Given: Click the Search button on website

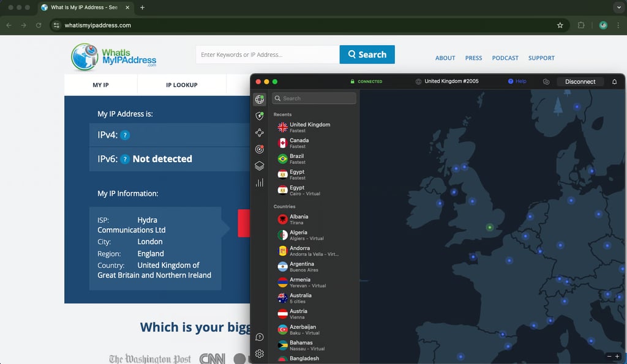Looking at the screenshot, I should pyautogui.click(x=367, y=54).
